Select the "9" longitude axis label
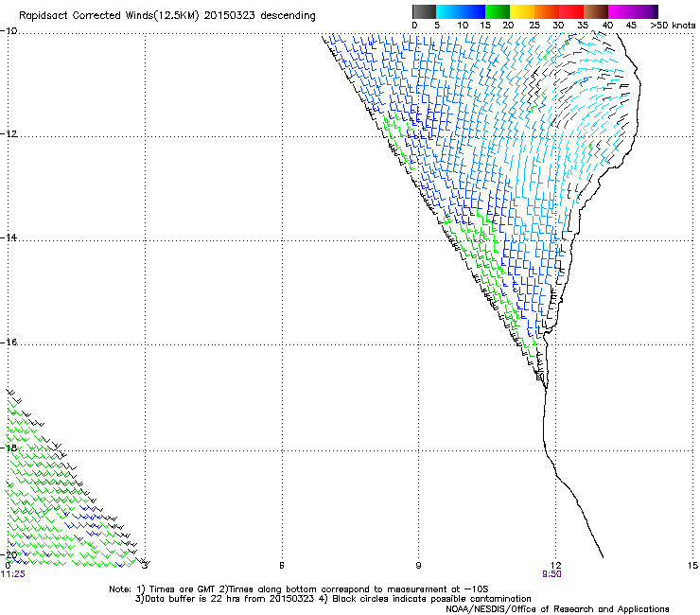 point(418,566)
